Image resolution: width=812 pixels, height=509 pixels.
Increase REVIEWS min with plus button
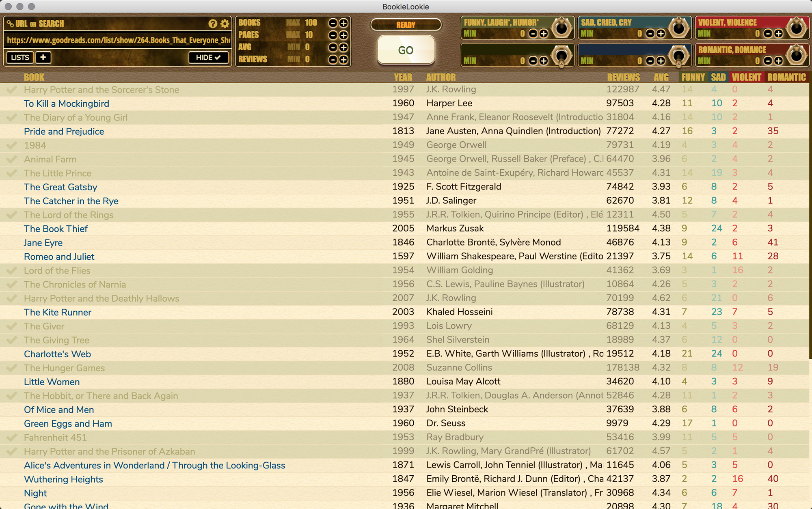pyautogui.click(x=343, y=59)
